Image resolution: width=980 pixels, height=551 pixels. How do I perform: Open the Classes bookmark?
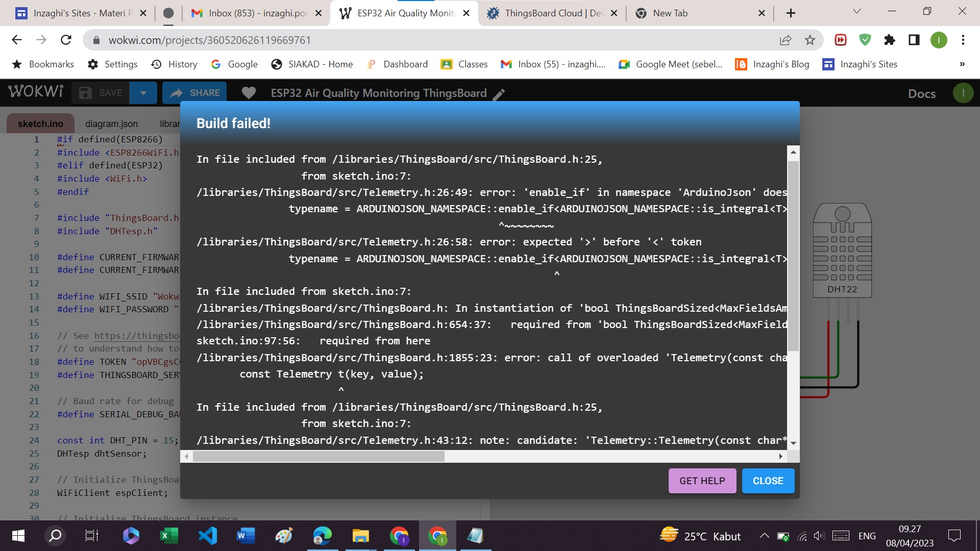464,64
